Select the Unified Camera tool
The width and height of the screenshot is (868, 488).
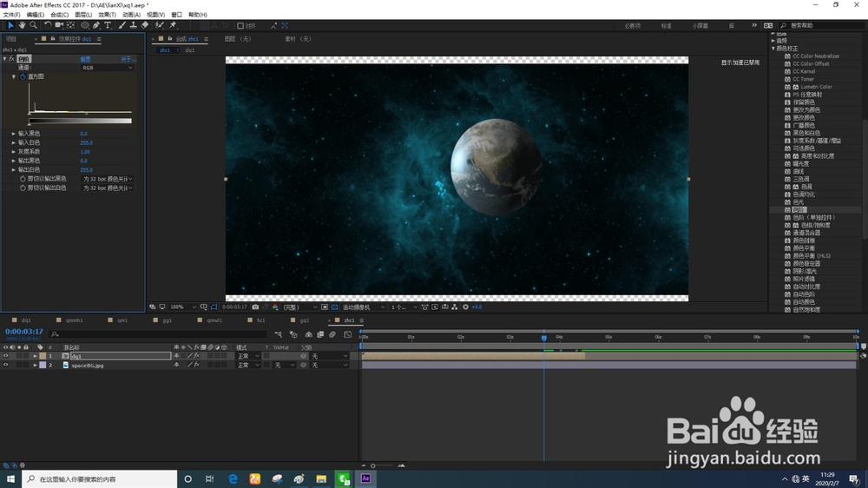click(59, 25)
